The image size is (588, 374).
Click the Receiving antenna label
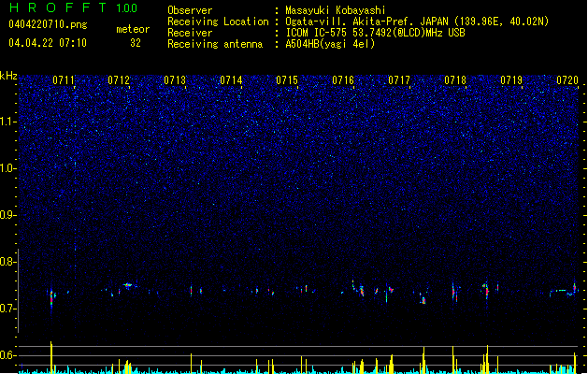pos(215,44)
